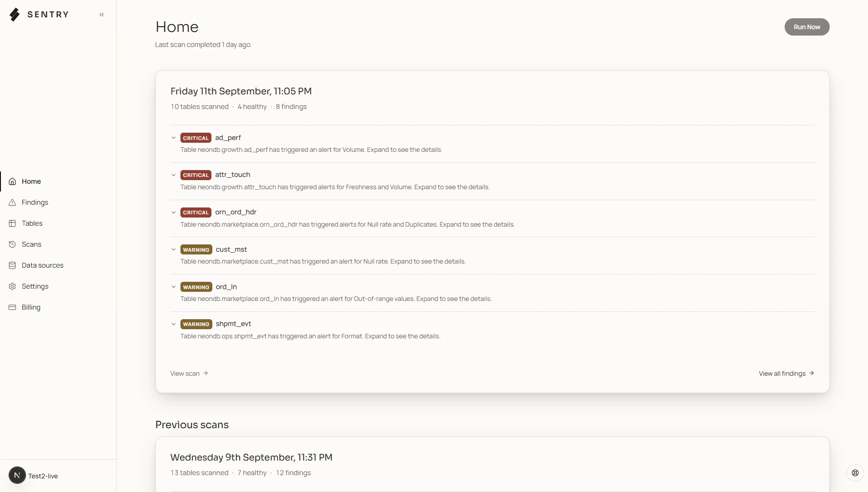Open Data sources from sidebar
Image resolution: width=868 pixels, height=492 pixels.
tap(58, 265)
